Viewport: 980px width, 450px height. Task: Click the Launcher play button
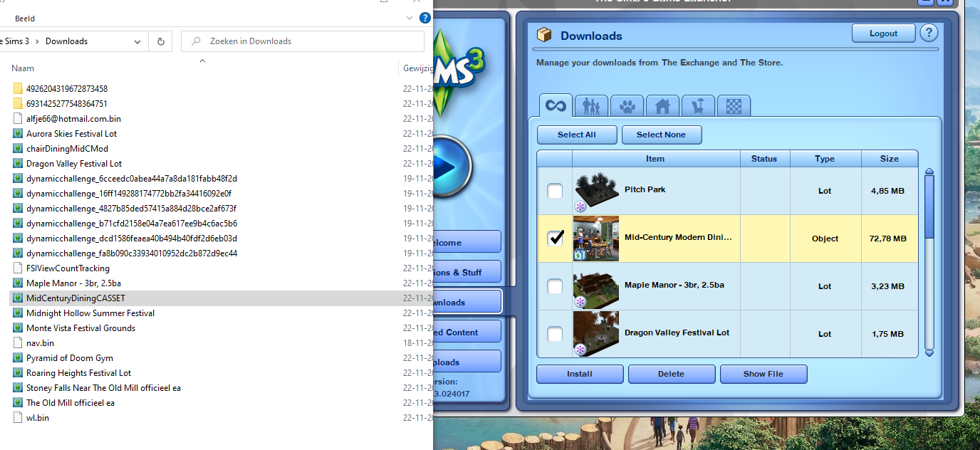tap(450, 167)
